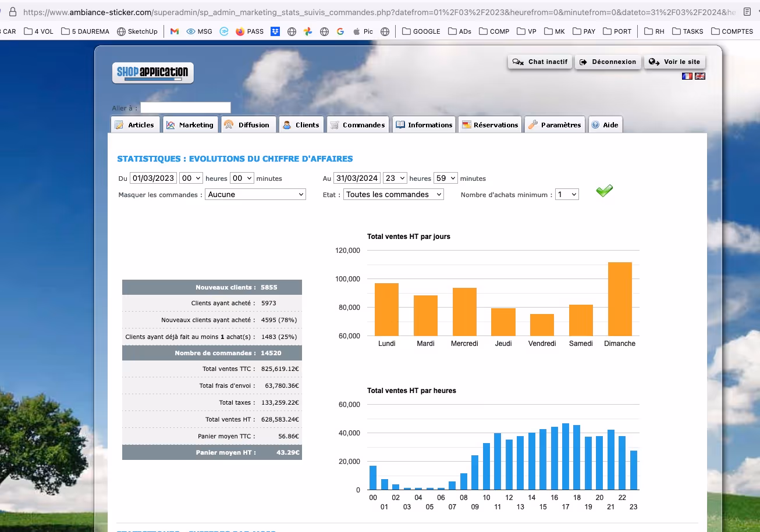Open the end minutes dropdown showing 59

(x=446, y=178)
